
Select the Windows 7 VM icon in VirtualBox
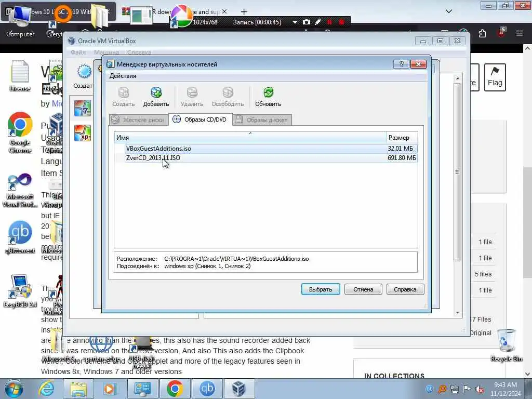pyautogui.click(x=83, y=108)
